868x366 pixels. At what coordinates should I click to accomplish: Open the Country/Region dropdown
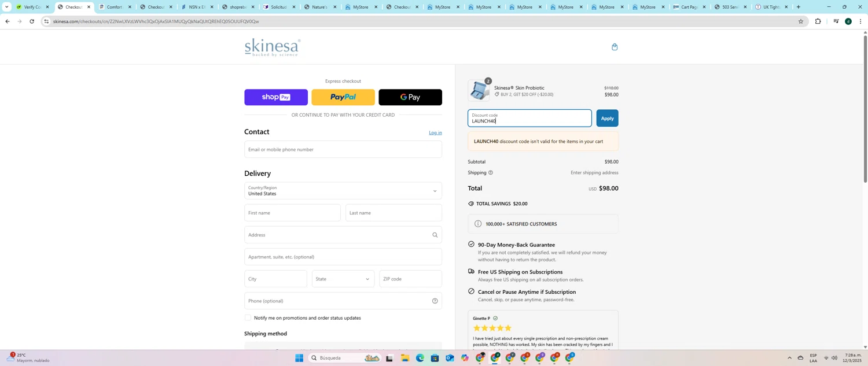coord(343,191)
